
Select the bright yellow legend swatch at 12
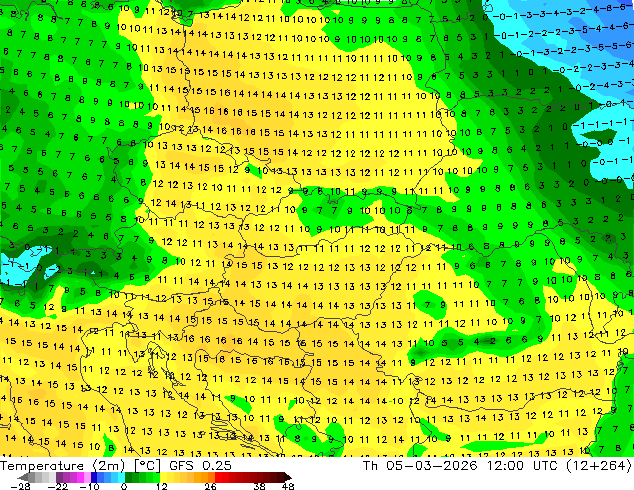(163, 477)
